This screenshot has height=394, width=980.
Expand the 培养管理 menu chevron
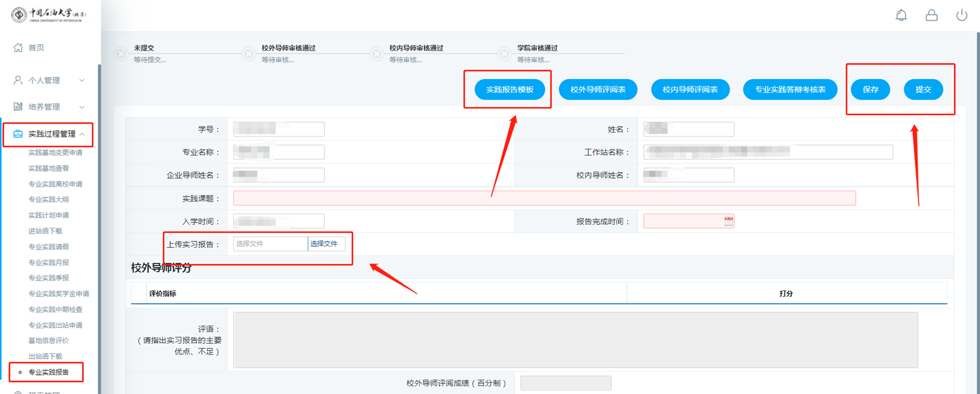click(82, 107)
